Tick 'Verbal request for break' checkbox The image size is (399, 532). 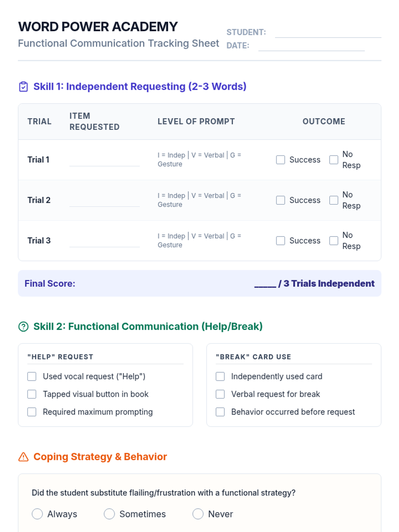tap(220, 394)
